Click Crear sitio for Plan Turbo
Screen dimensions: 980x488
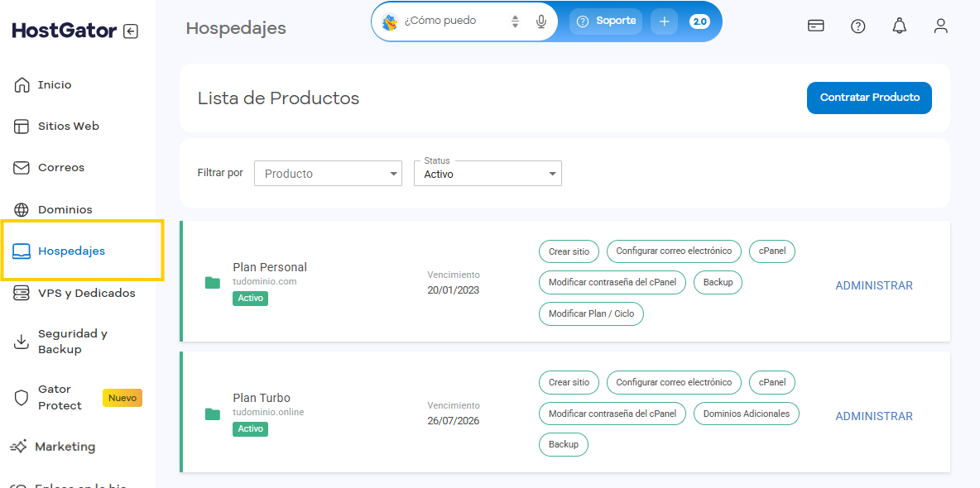pos(569,382)
